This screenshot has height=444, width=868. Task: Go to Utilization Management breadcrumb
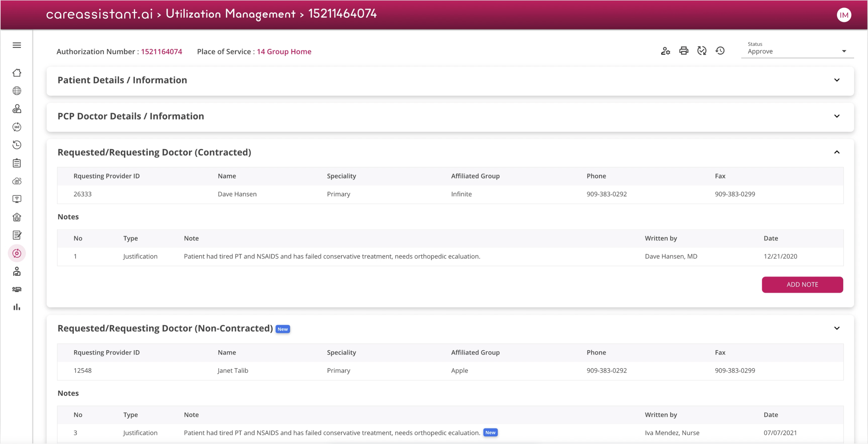(x=231, y=14)
